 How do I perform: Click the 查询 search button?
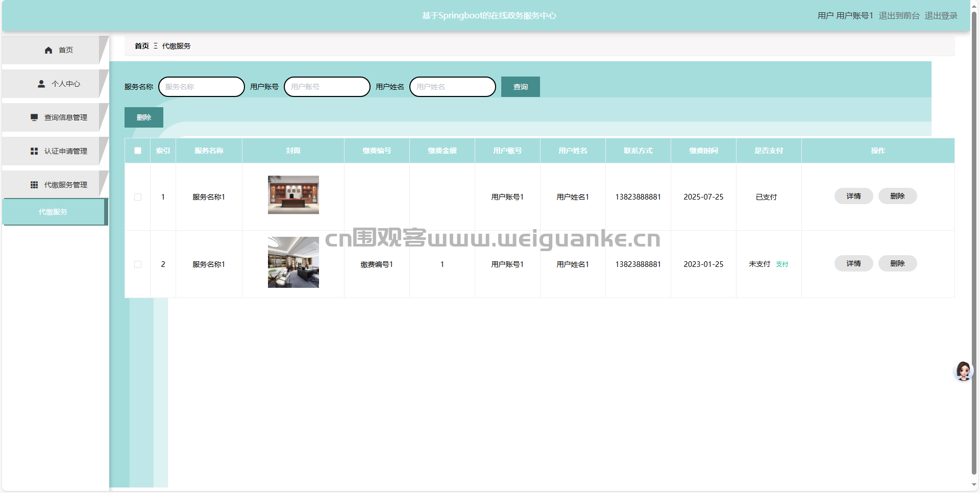520,87
